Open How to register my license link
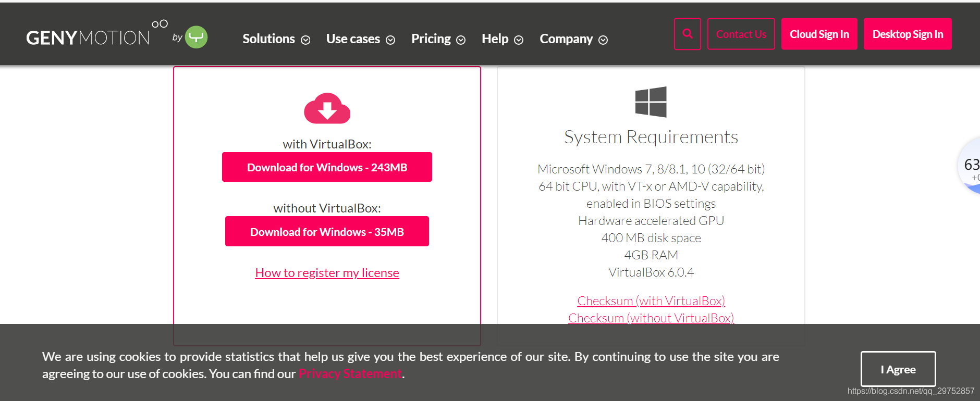 (x=327, y=273)
